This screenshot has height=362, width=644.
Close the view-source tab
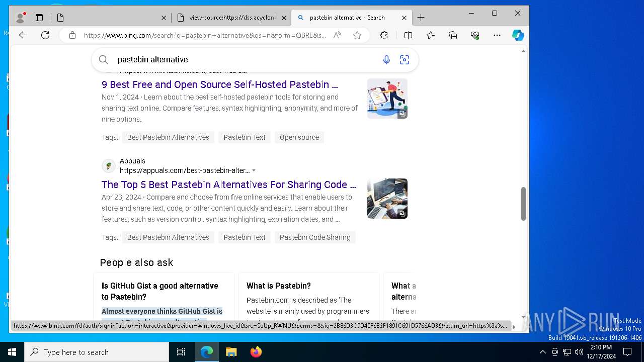click(x=284, y=18)
